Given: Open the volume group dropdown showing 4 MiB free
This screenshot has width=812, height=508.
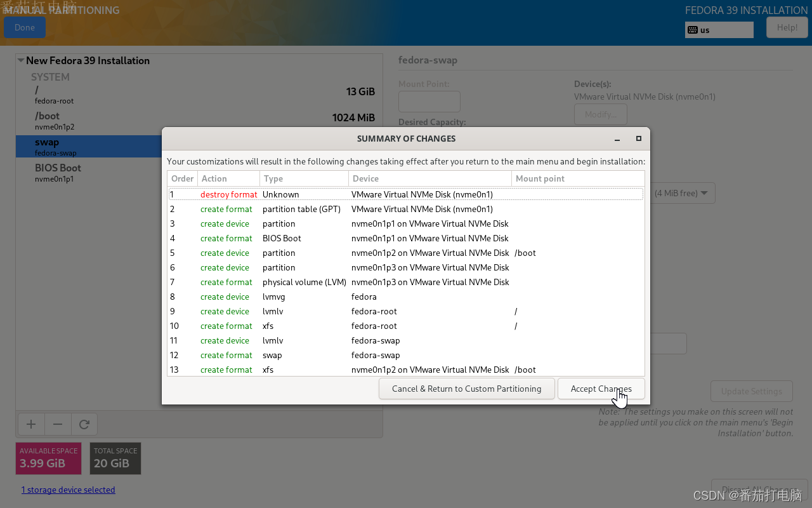Looking at the screenshot, I should pos(683,193).
